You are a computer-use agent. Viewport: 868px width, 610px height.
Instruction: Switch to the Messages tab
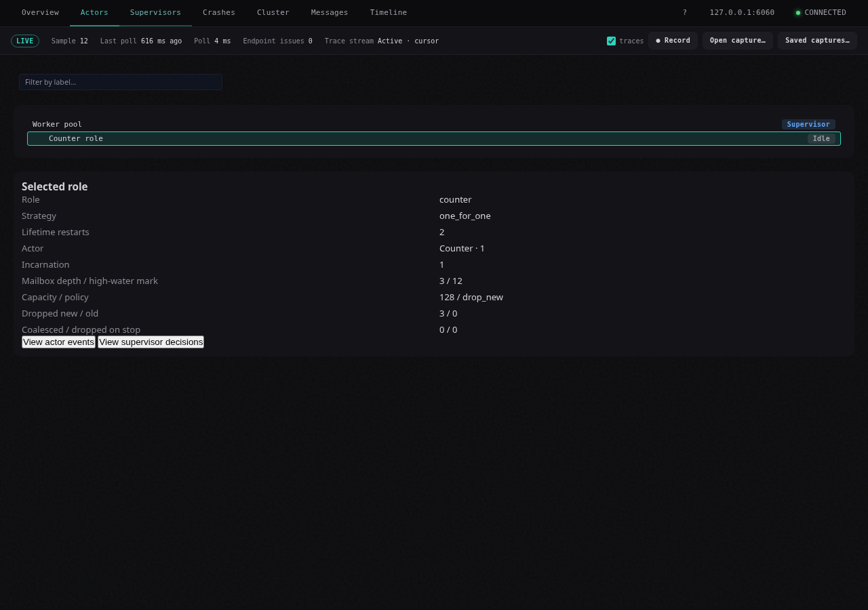tap(330, 13)
